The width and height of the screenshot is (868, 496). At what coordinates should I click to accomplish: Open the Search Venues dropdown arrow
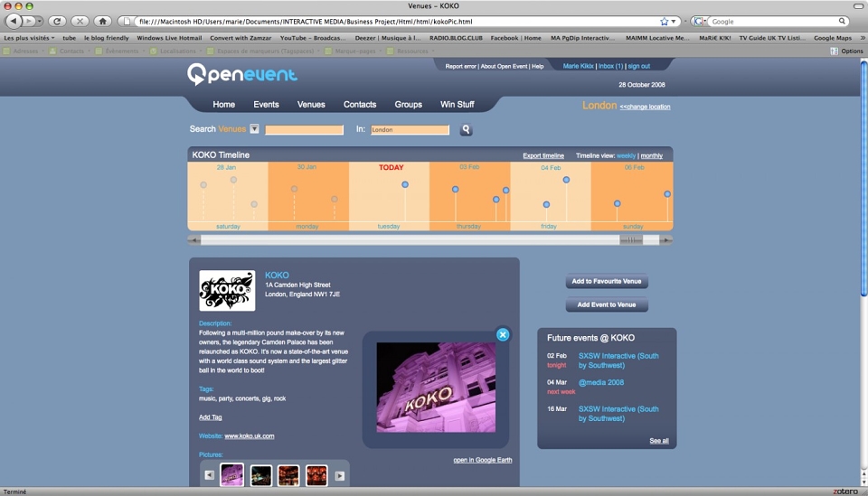254,129
